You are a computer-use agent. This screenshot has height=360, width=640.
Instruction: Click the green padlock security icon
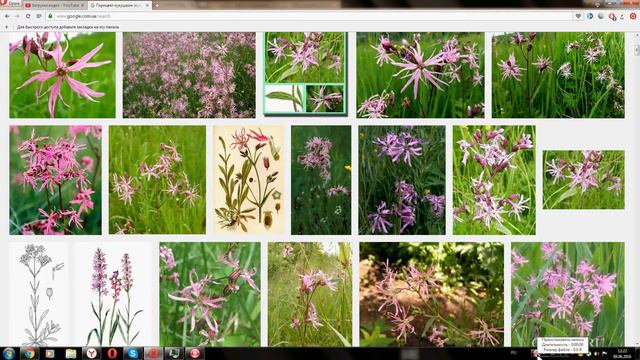point(50,16)
